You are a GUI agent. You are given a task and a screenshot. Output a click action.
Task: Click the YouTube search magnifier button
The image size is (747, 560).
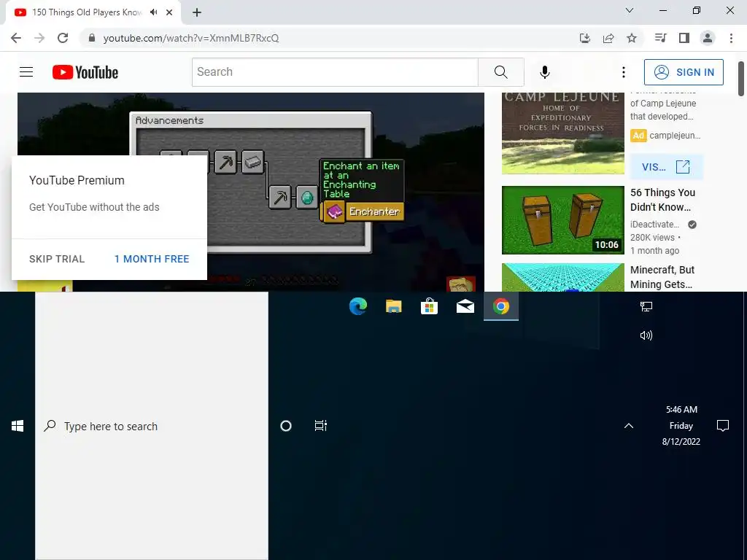(500, 72)
